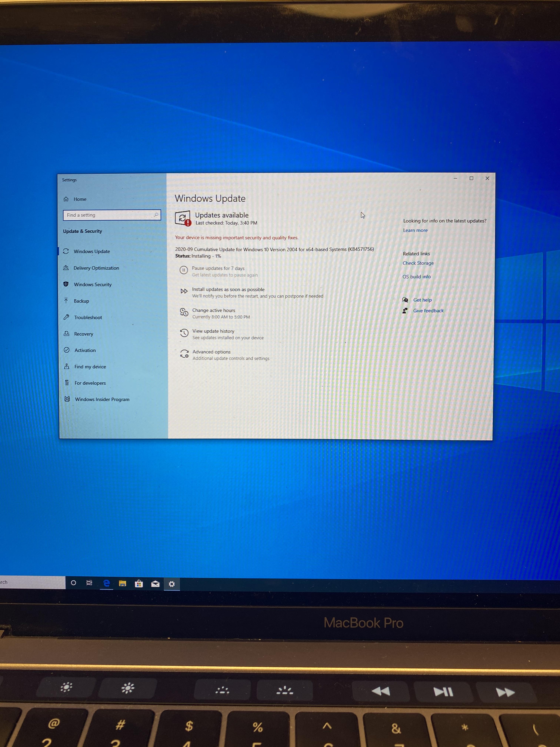
Task: Select Windows Security shield icon
Action: click(x=66, y=284)
